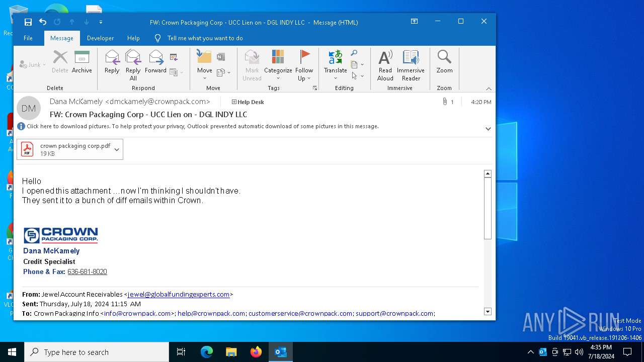Show hidden system tray icons
This screenshot has height=362, width=644.
point(530,352)
